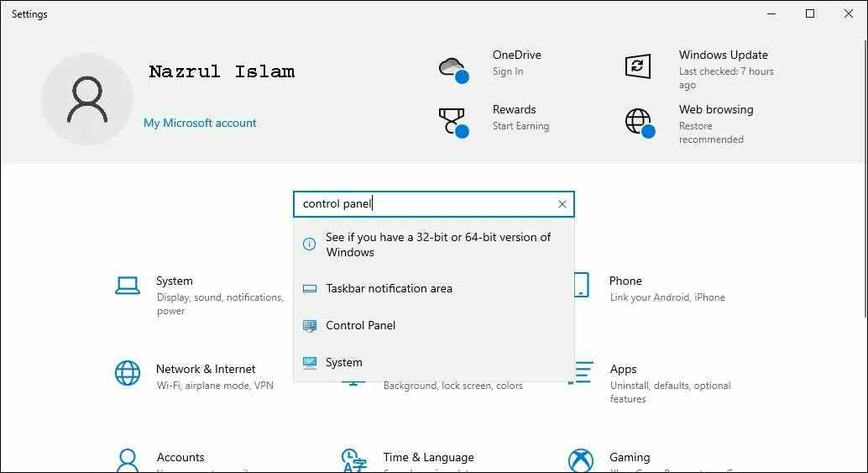The image size is (868, 473).
Task: Click the System suggestion monitor icon
Action: (x=310, y=363)
